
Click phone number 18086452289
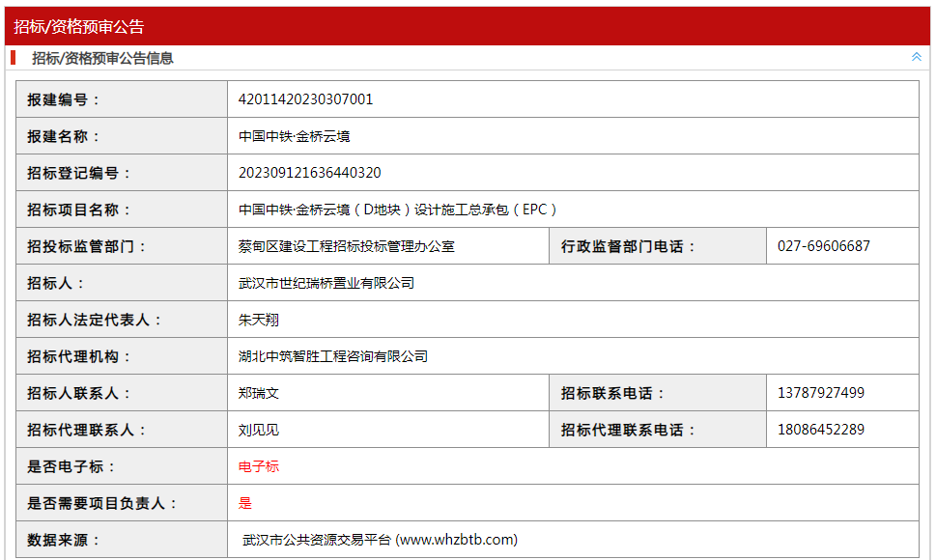coord(821,430)
